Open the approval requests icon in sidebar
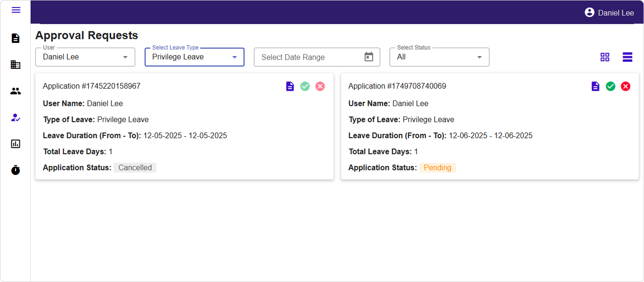The height and width of the screenshot is (282, 644). 16,118
